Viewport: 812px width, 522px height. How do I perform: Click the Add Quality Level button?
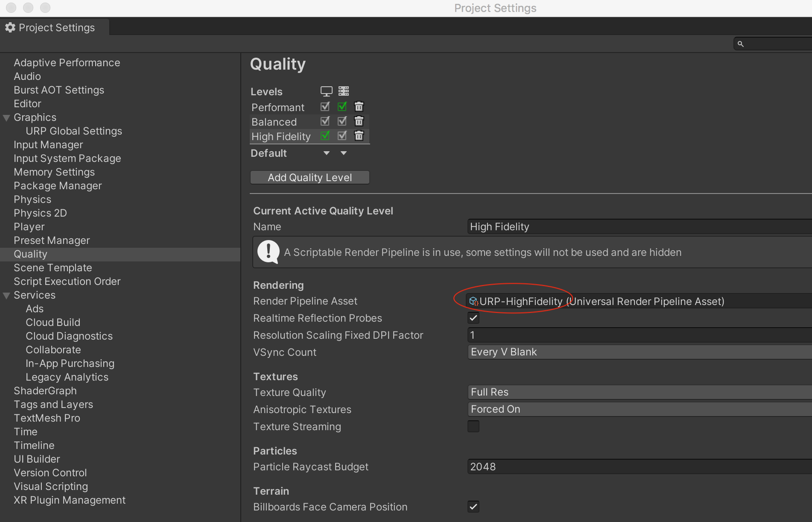coord(310,177)
